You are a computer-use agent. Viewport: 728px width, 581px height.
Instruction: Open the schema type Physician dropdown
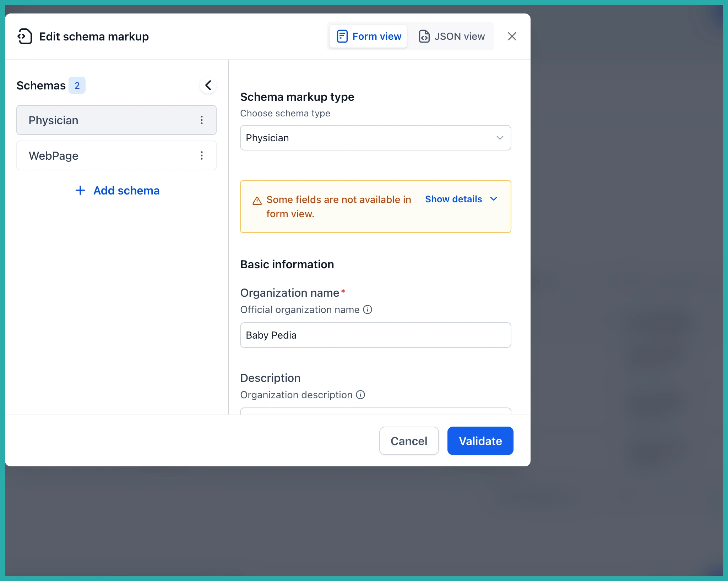pos(376,138)
